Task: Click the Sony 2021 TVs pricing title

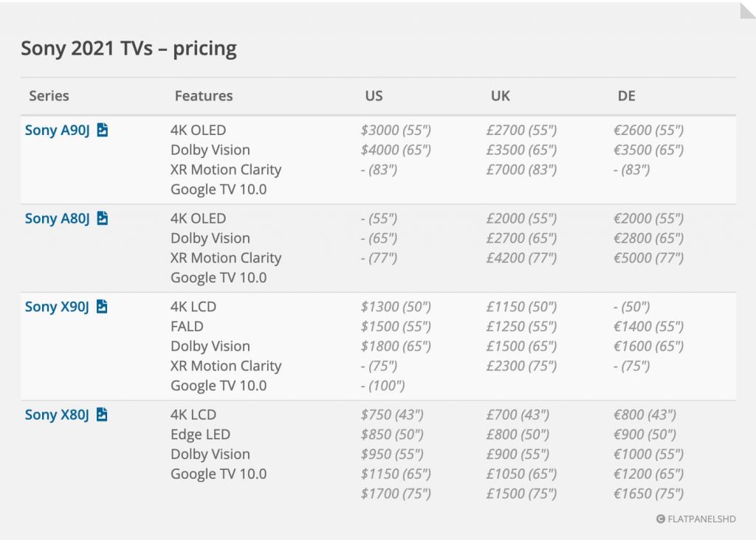Action: (x=128, y=48)
